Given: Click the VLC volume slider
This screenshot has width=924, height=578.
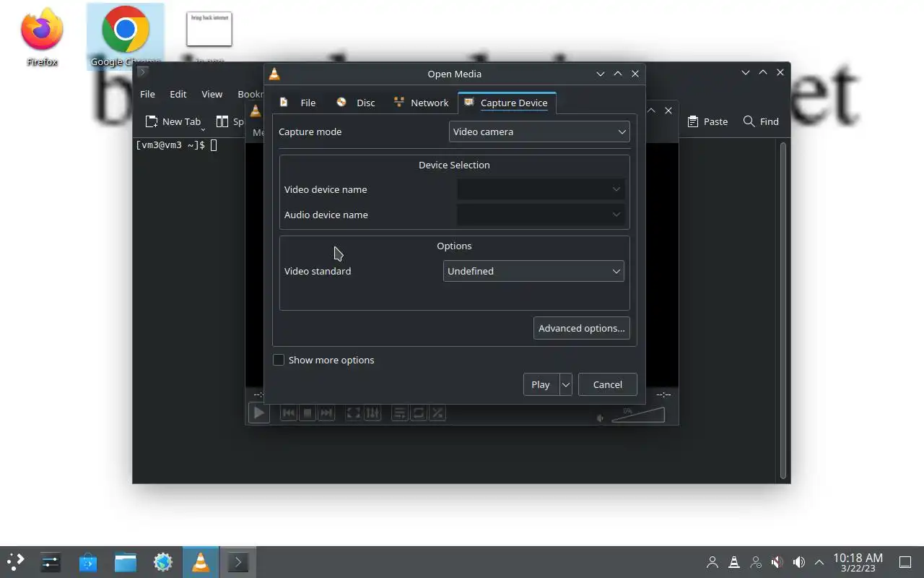Looking at the screenshot, I should coord(638,415).
